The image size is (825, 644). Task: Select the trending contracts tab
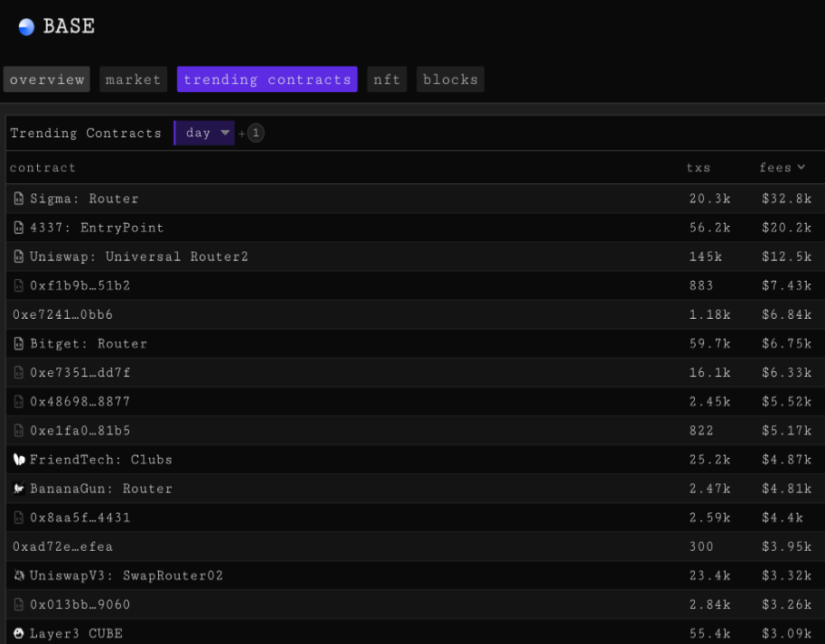click(267, 79)
